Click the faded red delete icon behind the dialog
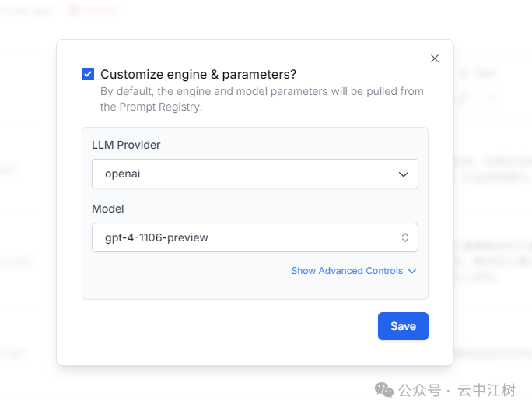The width and height of the screenshot is (532, 411). tap(490, 97)
